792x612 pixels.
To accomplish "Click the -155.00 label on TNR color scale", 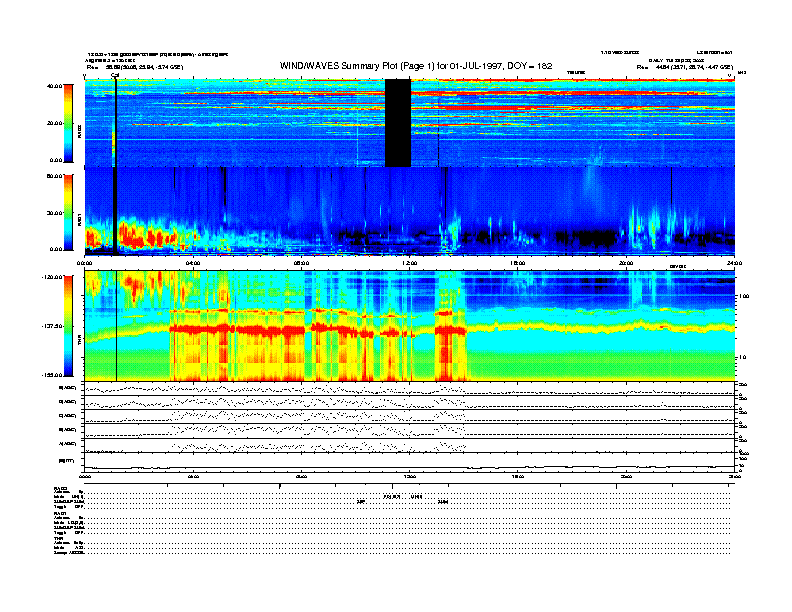I will (x=52, y=375).
